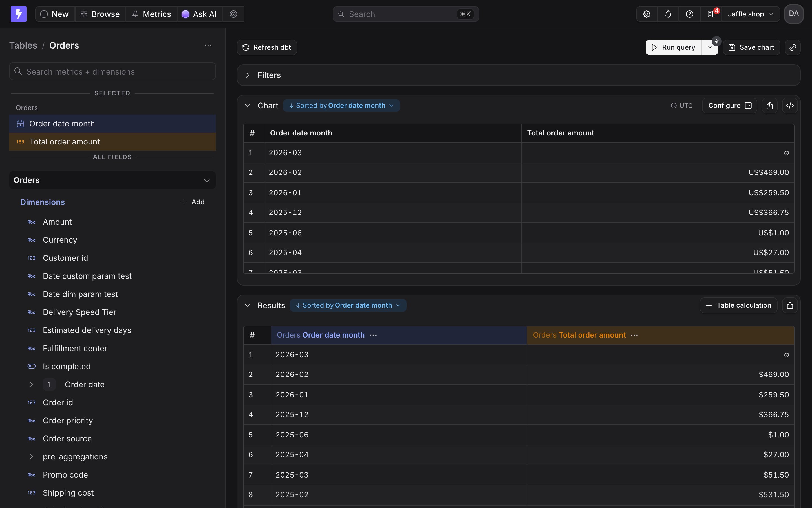Click the export icon in the Chart header
The image size is (812, 508).
769,106
